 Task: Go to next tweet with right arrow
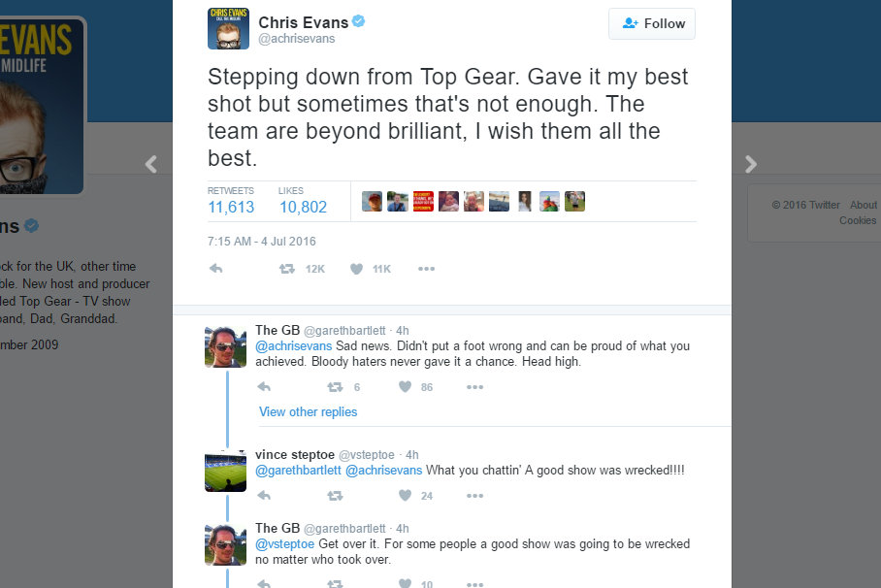coord(750,165)
